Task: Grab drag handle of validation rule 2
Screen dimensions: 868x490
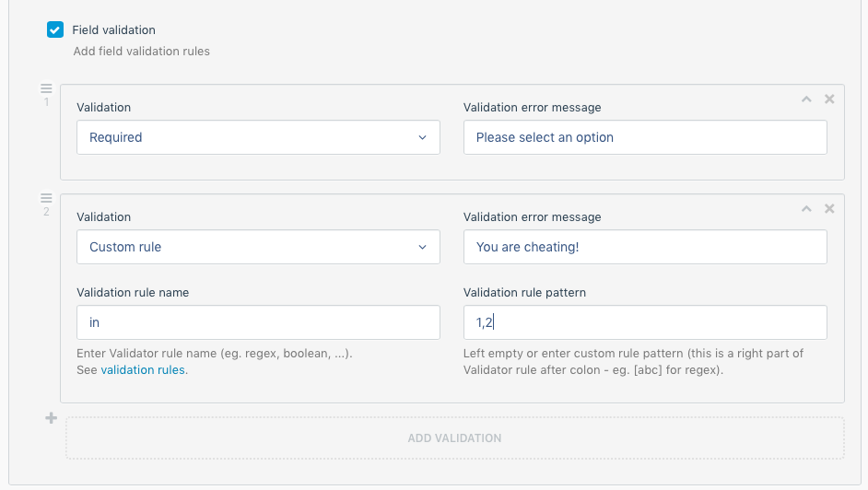Action: tap(46, 198)
